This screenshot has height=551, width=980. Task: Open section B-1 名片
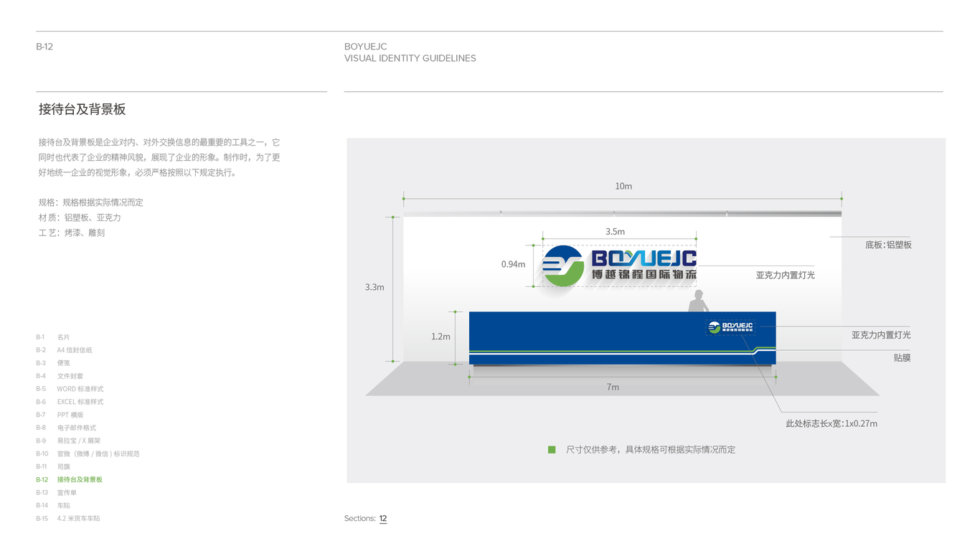[x=53, y=337]
